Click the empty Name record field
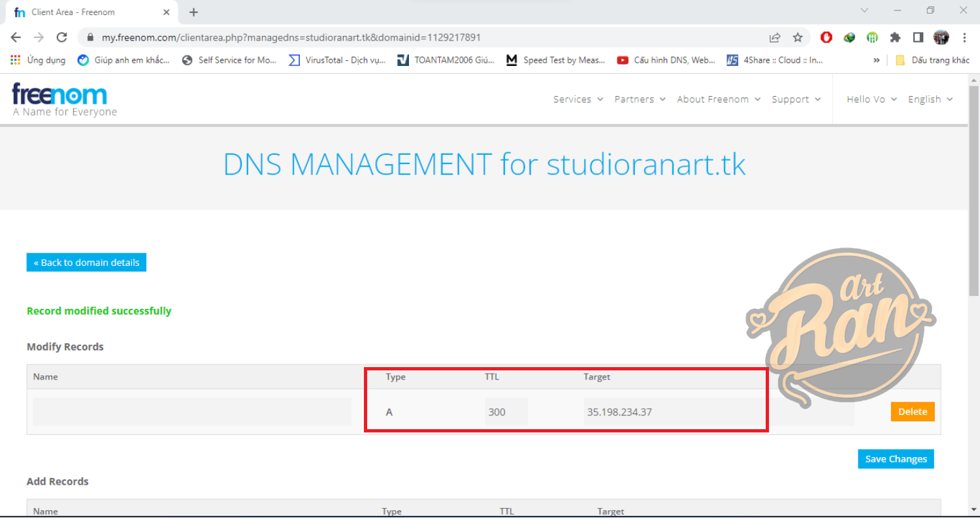 point(192,412)
